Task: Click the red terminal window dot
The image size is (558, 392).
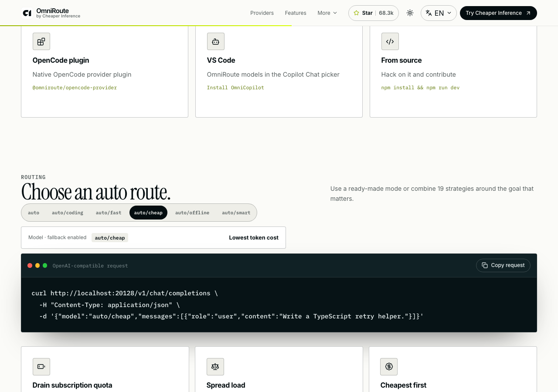Action: click(30, 266)
